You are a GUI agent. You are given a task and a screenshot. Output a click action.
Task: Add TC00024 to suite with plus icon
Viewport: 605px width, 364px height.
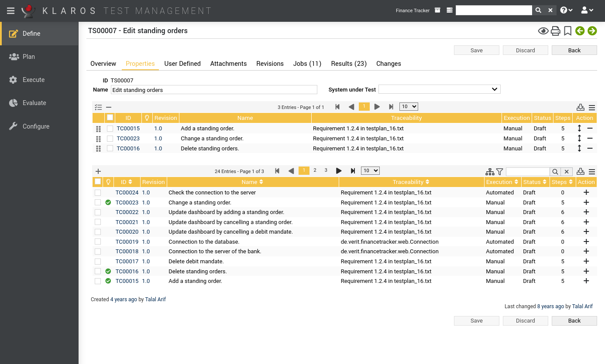(586, 193)
